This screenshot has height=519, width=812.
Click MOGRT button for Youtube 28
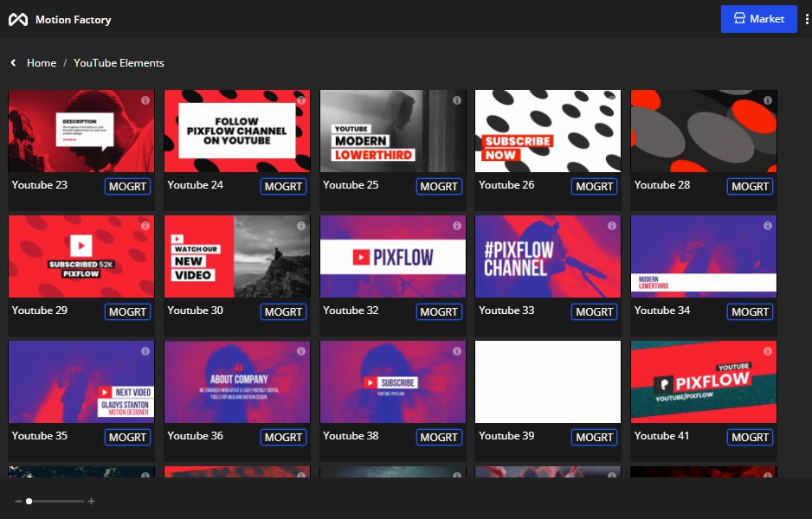[x=750, y=186]
